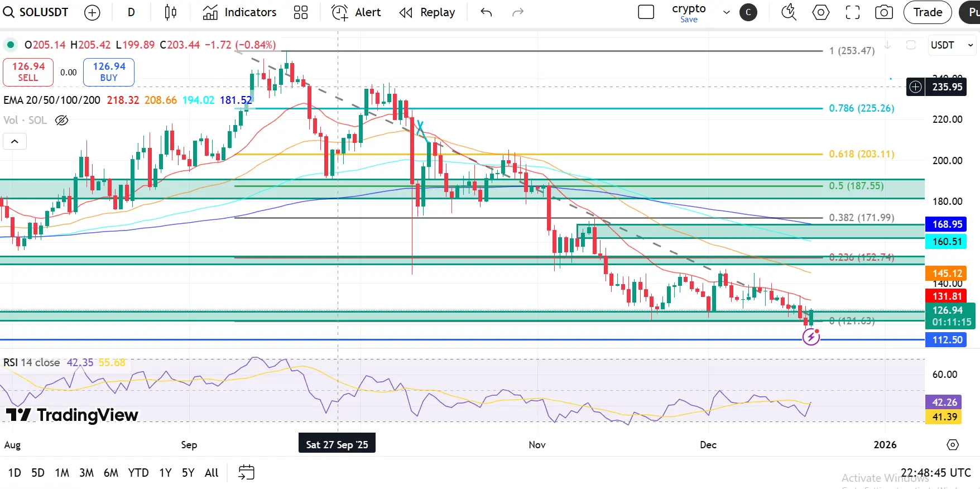Collapse the indicator legend with the chevron
This screenshot has height=489, width=980.
point(15,141)
